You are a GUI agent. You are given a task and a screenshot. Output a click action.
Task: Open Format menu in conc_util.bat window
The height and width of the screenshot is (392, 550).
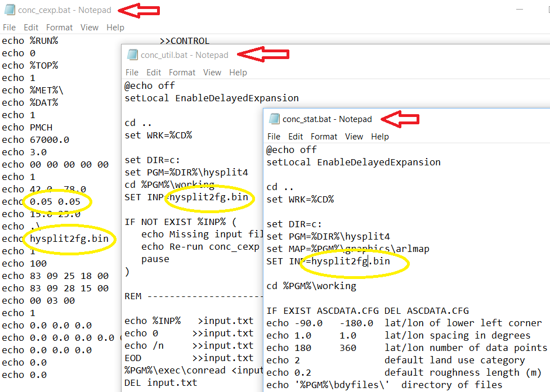(x=182, y=72)
